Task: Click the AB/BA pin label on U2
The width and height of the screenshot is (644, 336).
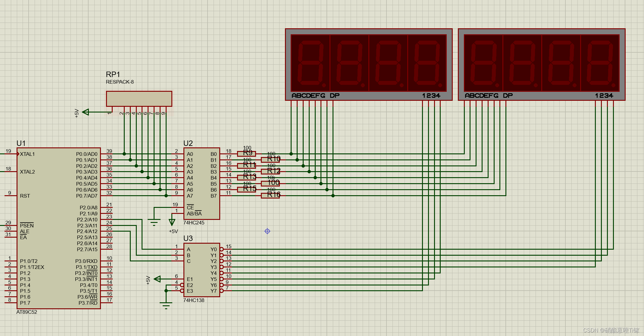Action: pos(194,214)
